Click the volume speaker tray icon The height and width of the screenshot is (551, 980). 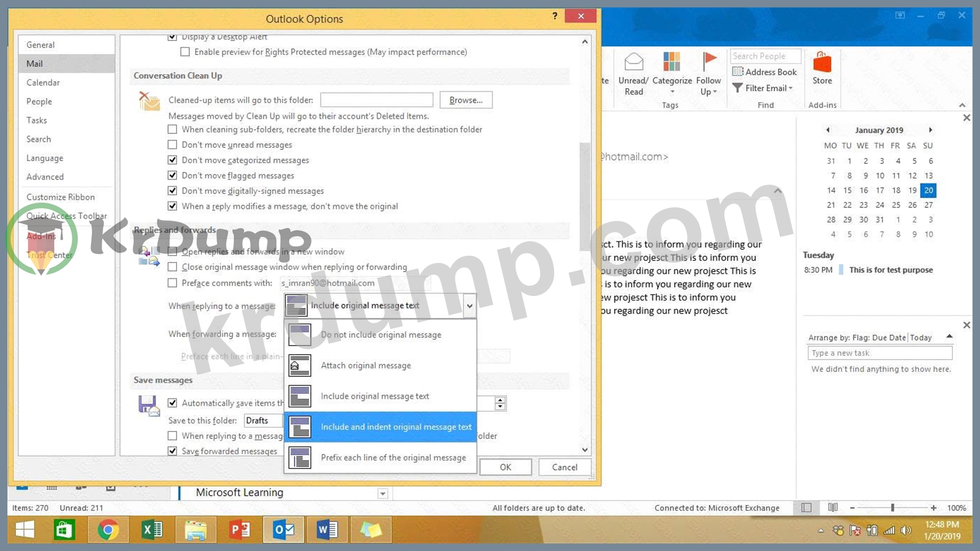pos(906,531)
